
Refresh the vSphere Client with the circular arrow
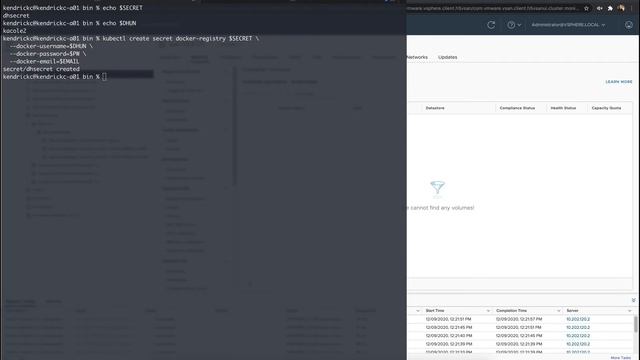(x=491, y=25)
